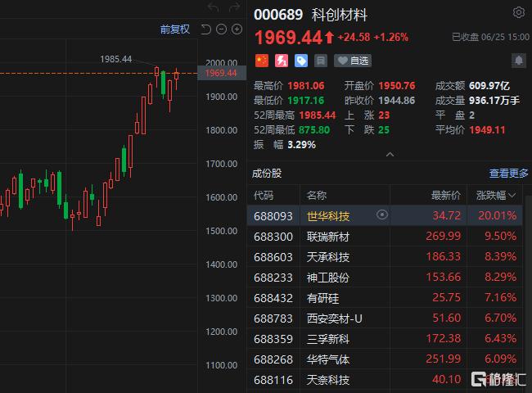Click price 269.99 in list
This screenshot has height=393, width=532.
coord(444,236)
